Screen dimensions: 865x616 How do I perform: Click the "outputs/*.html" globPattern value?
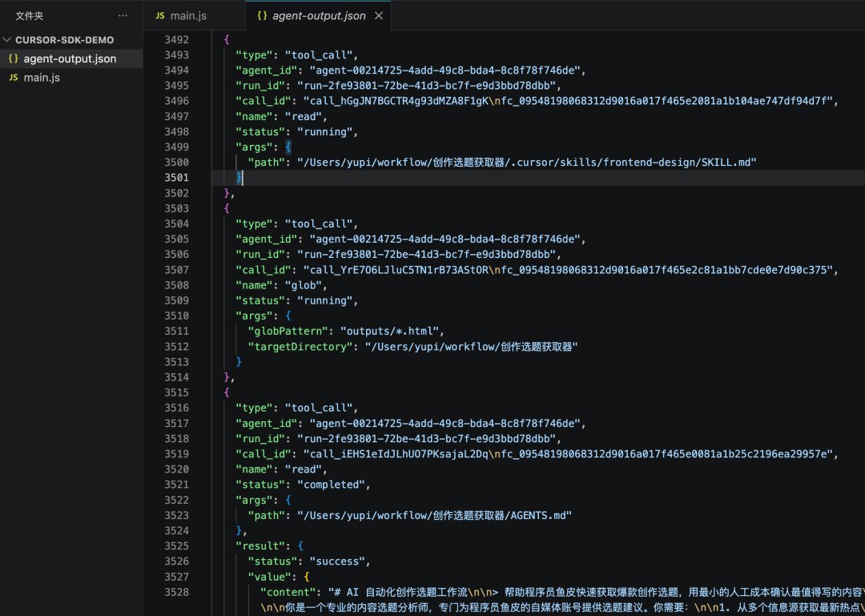389,331
